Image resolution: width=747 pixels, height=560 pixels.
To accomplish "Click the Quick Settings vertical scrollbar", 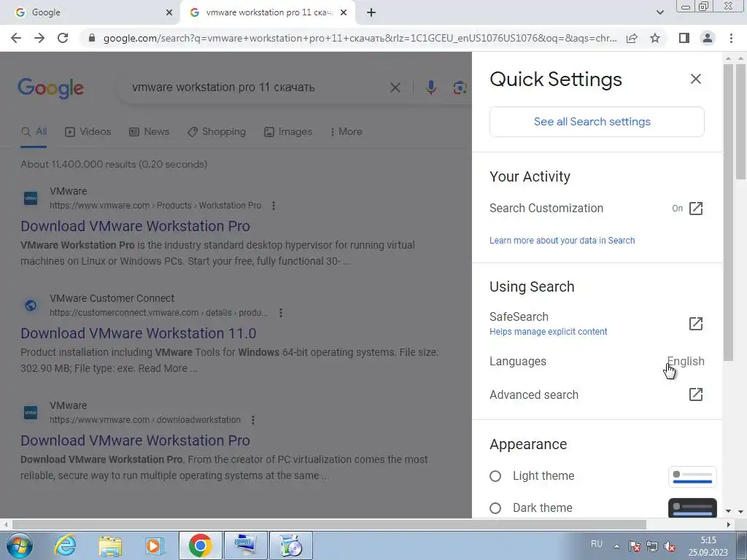I will pos(729,212).
